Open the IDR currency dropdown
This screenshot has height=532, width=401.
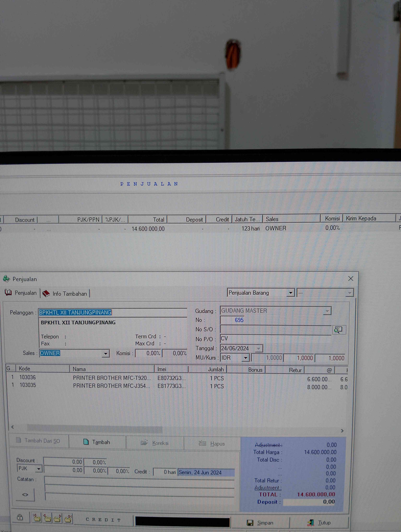[x=245, y=358]
